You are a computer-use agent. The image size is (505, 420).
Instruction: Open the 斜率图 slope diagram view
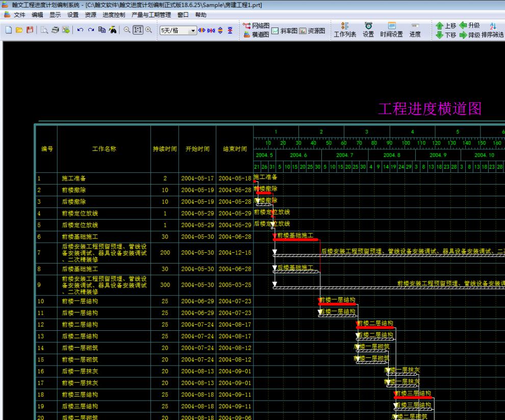[x=286, y=31]
